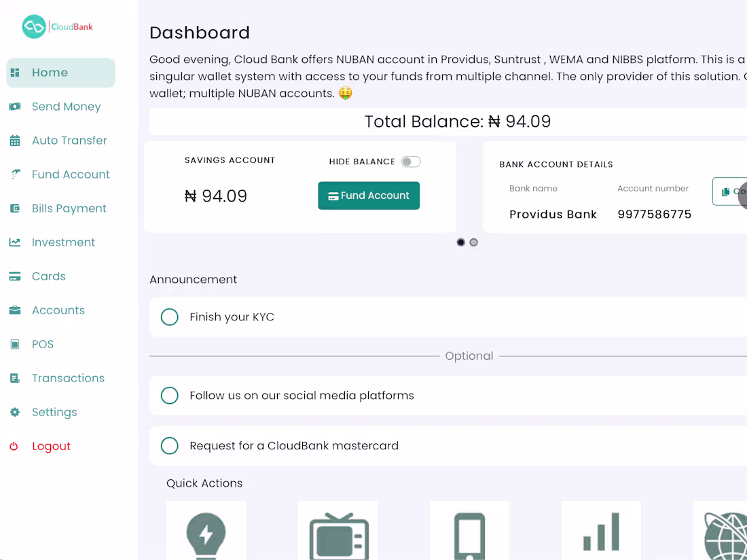Click the savings account ₦ 94.09 amount

[216, 196]
